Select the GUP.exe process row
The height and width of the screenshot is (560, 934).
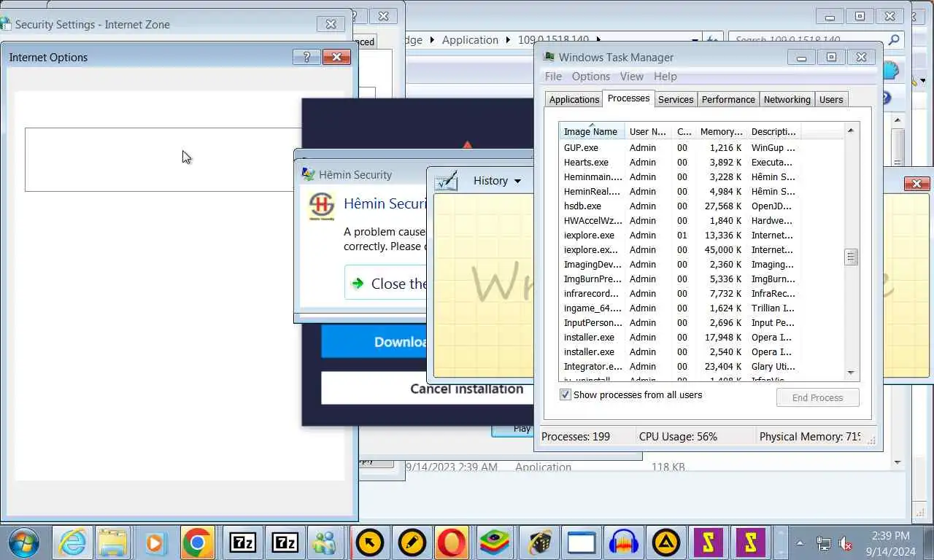679,148
